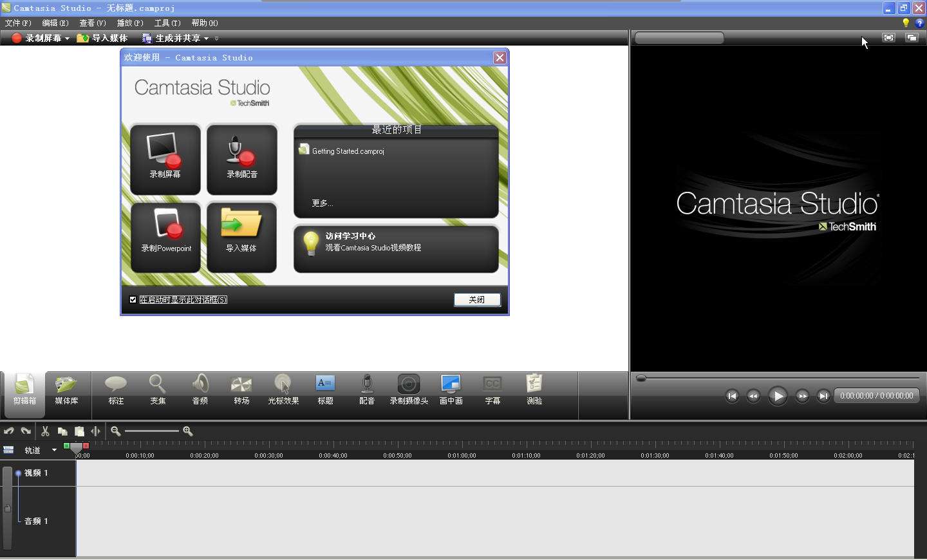Click 导入媒体 in the main toolbar
This screenshot has width=927, height=560.
click(102, 39)
